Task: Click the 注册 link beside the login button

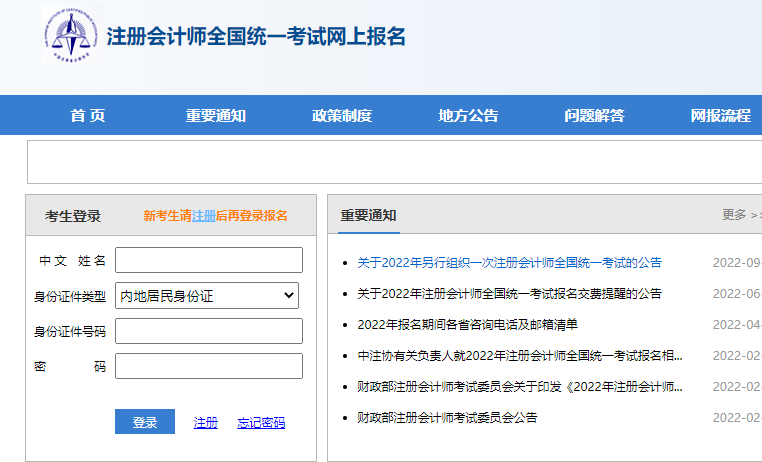Action: coord(205,423)
